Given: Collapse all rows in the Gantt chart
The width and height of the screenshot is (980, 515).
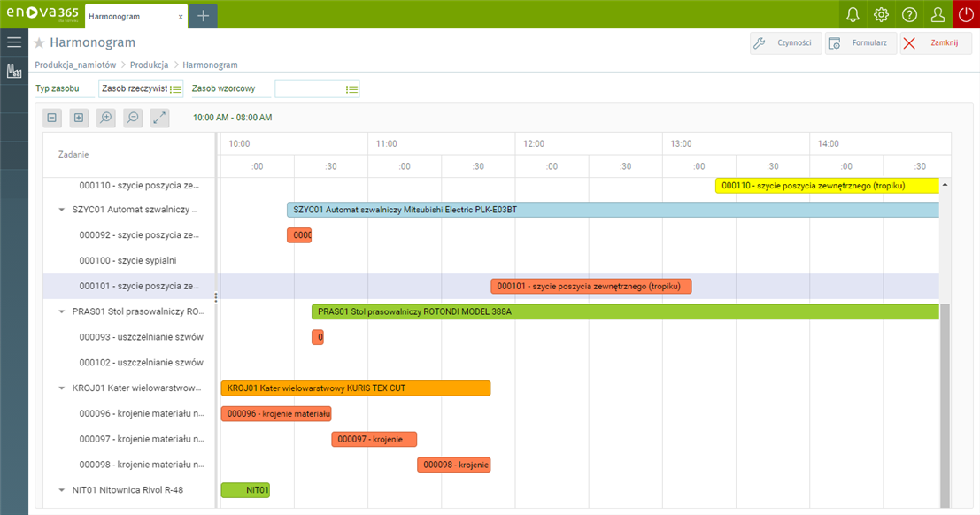Looking at the screenshot, I should coord(52,118).
